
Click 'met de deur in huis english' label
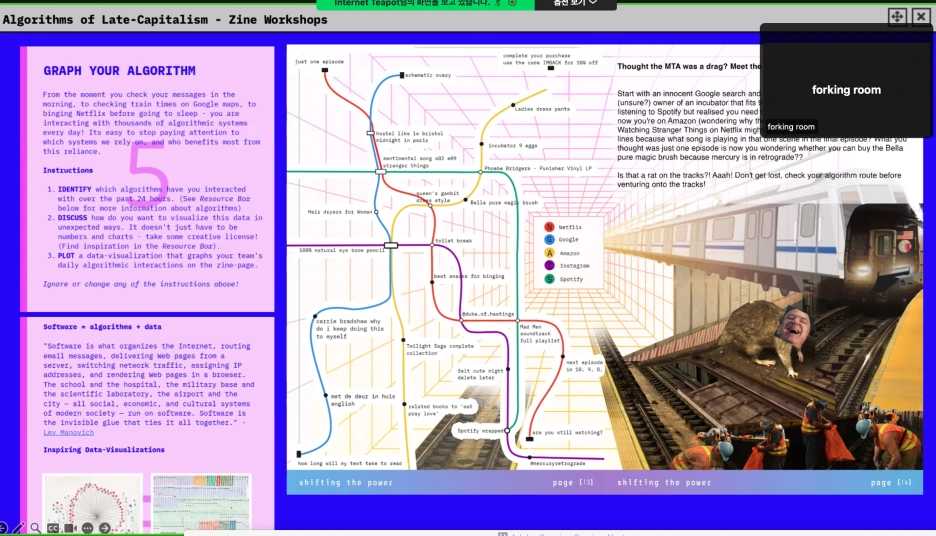[x=363, y=400]
